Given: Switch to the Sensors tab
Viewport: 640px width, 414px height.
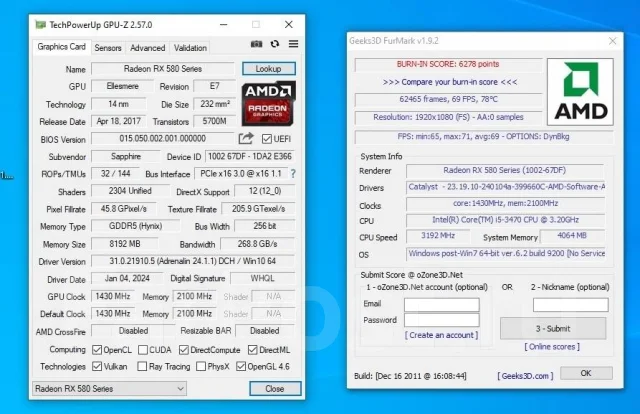Looking at the screenshot, I should pos(108,48).
